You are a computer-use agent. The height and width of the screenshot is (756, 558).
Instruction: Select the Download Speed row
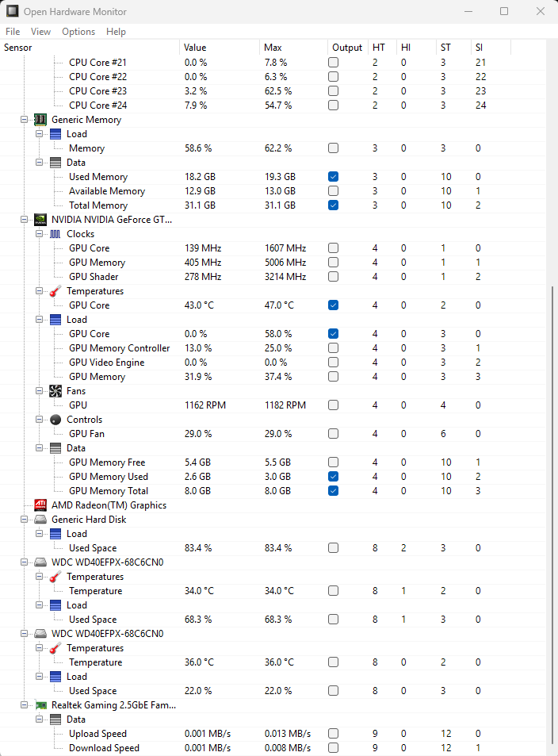(273, 748)
